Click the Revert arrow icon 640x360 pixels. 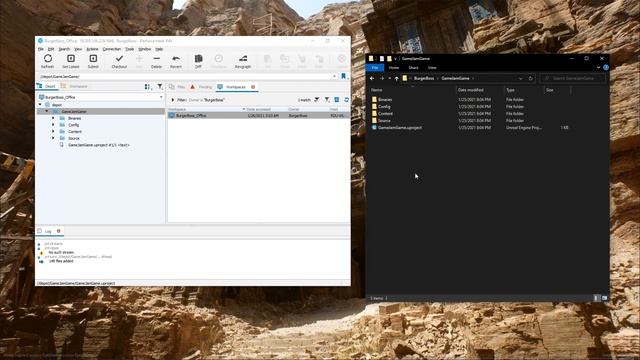[176, 59]
